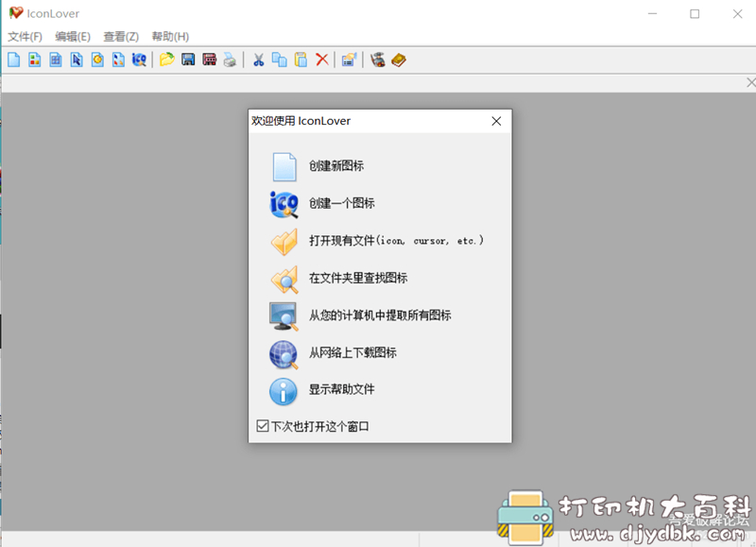The image size is (756, 547).
Task: Select 打开现有文件(icon, cursor, etc.)
Action: 396,241
